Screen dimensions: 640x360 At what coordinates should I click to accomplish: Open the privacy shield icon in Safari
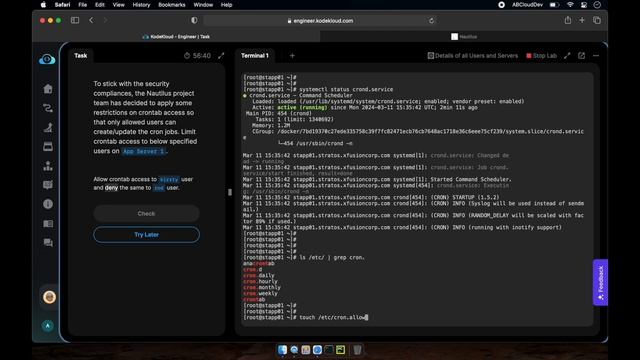pos(194,20)
